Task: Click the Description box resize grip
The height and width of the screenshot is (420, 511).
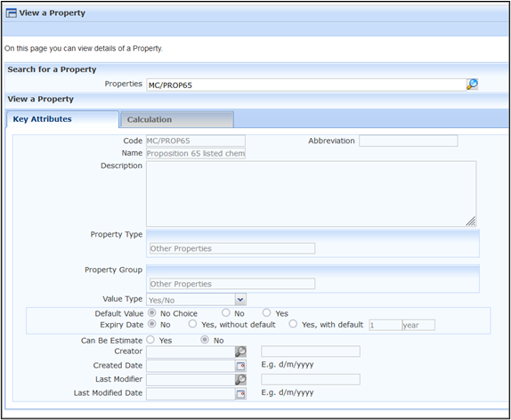Action: pyautogui.click(x=471, y=222)
